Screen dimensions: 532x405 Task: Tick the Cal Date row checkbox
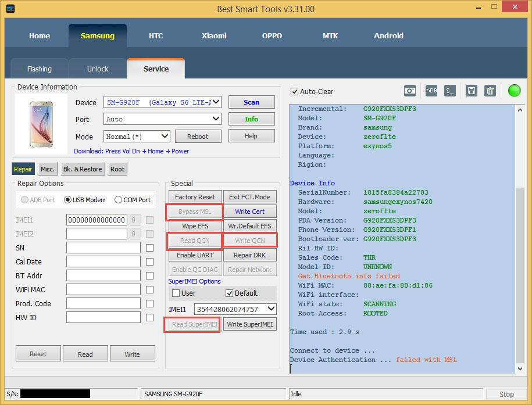[x=149, y=262]
